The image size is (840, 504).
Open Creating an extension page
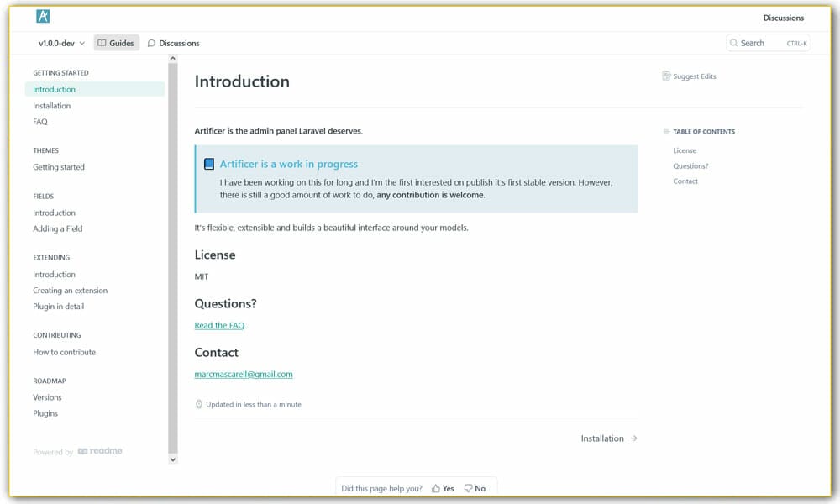71,291
